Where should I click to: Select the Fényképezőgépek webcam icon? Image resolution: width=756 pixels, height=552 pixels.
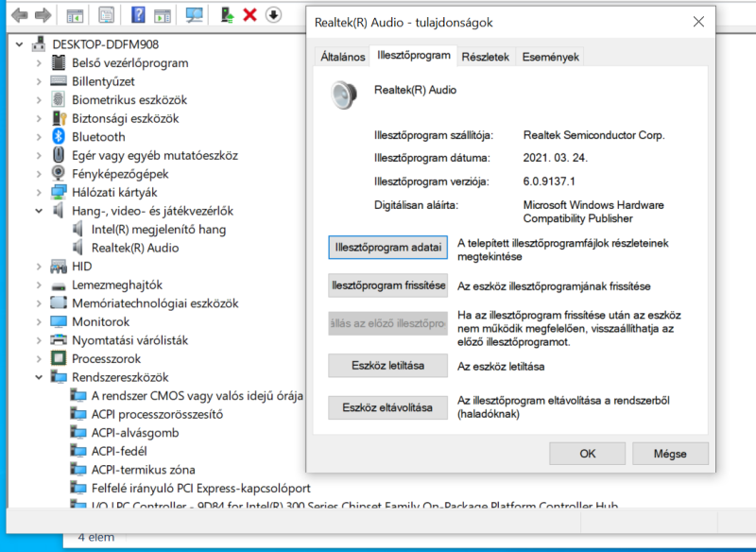(x=59, y=173)
